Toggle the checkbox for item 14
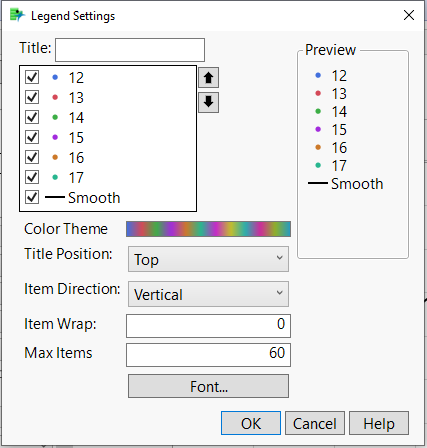 [32, 117]
